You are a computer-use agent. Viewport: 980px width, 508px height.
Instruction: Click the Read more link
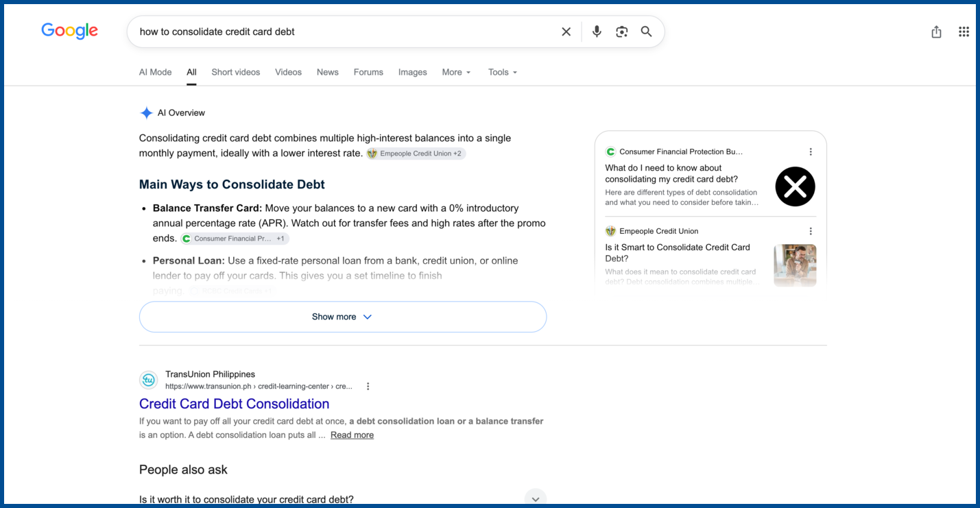(x=352, y=435)
